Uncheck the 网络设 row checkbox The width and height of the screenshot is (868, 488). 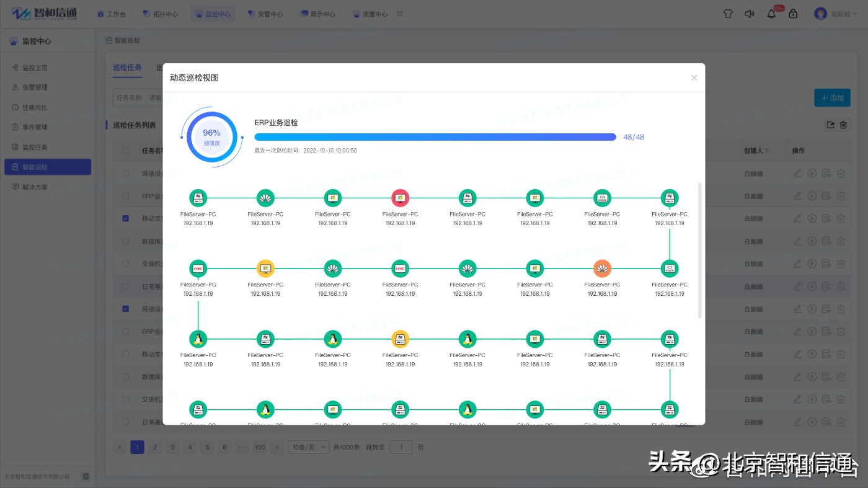[125, 308]
